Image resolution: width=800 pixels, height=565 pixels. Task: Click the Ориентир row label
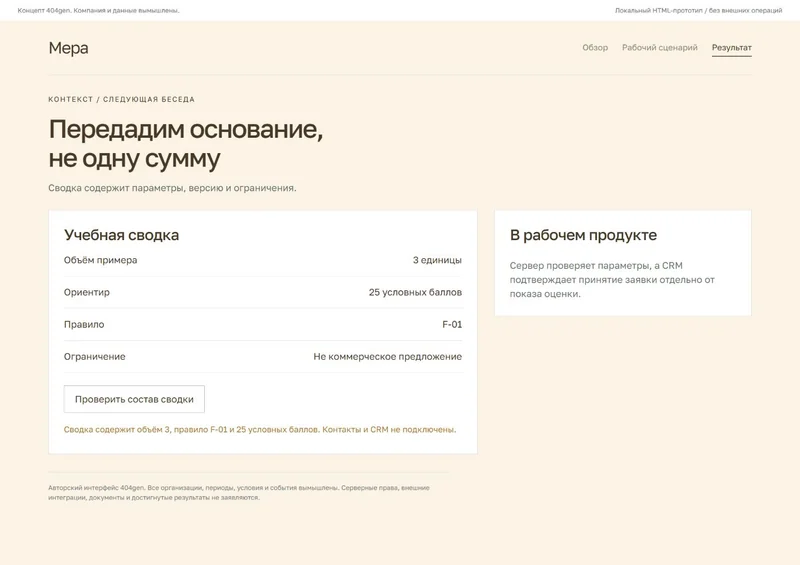click(87, 292)
